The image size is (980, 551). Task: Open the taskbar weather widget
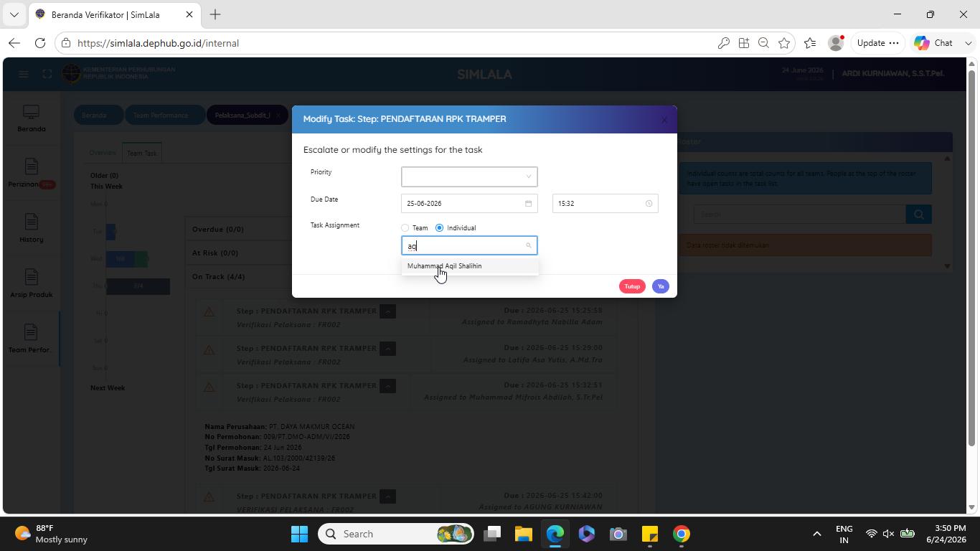coord(52,534)
